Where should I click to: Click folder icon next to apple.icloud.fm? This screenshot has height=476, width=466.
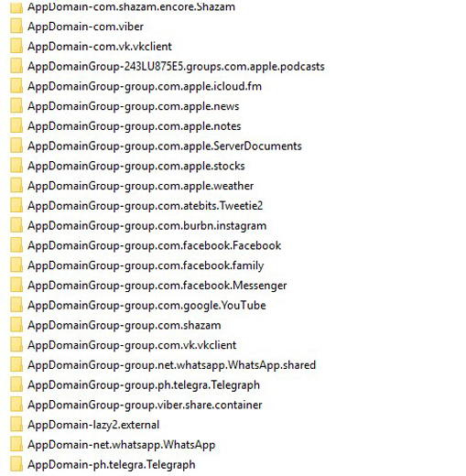tap(16, 86)
